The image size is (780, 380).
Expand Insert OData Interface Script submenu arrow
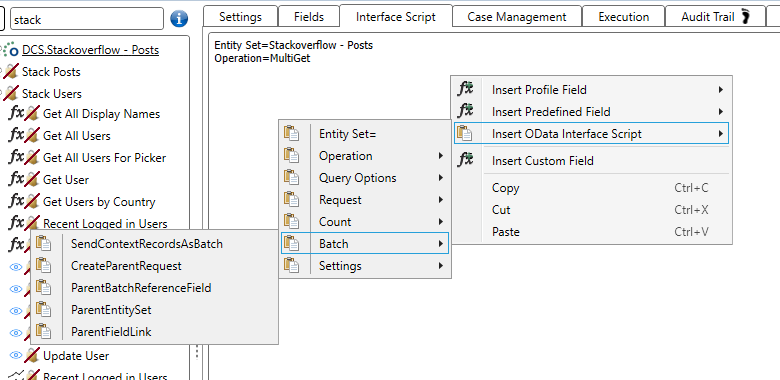coord(720,133)
